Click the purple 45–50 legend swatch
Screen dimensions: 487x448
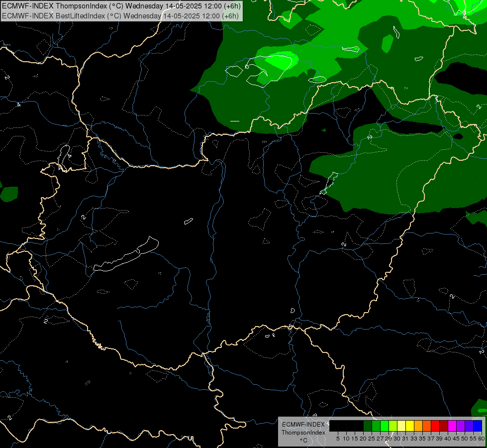(x=461, y=426)
